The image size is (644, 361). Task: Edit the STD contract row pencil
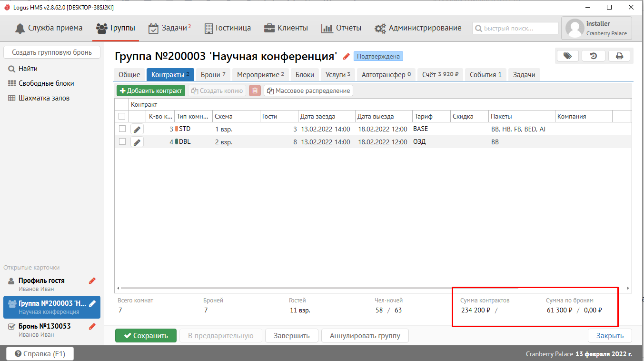click(137, 129)
